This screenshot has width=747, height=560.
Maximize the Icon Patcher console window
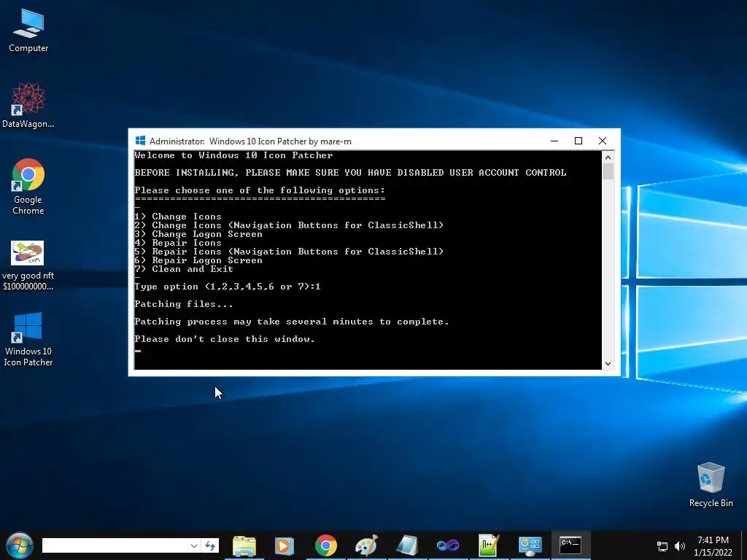coord(578,141)
